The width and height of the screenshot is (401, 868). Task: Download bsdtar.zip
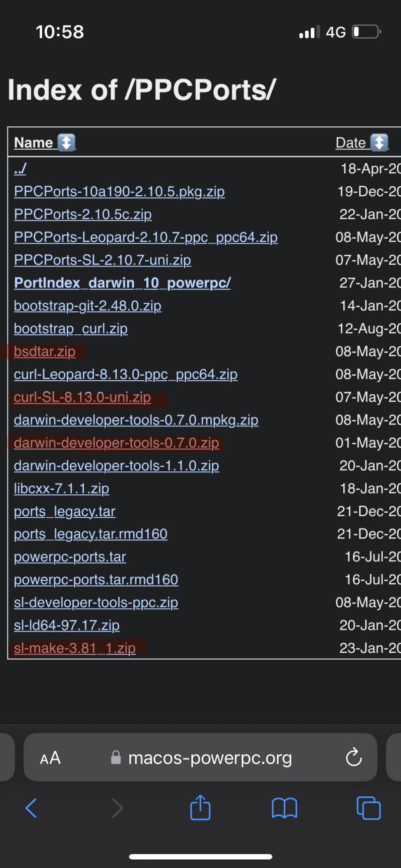click(45, 352)
